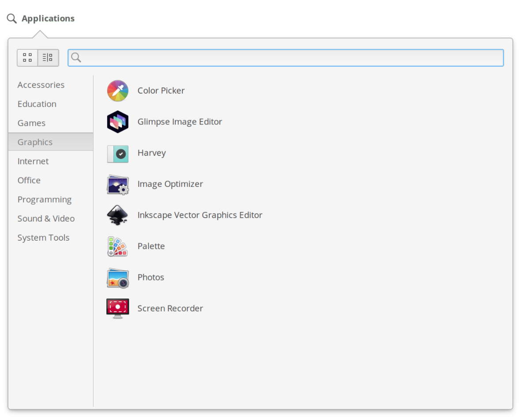Switch to grid view toggle
The height and width of the screenshot is (420, 523).
(x=27, y=58)
